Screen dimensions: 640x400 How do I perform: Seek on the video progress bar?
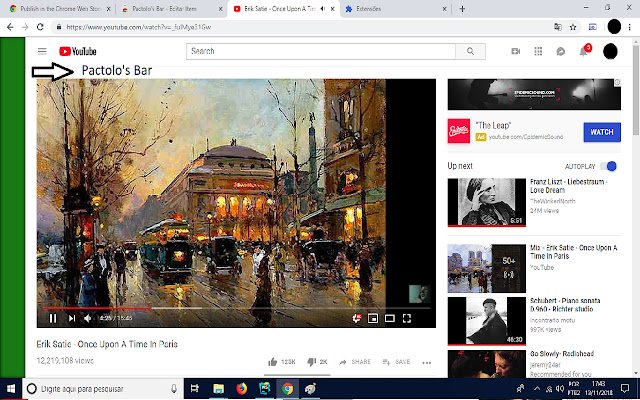pyautogui.click(x=236, y=309)
